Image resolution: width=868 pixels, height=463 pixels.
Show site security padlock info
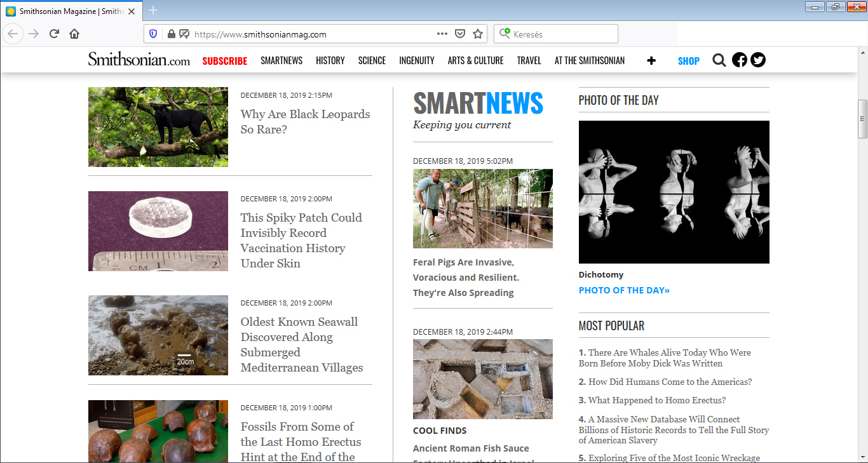point(171,34)
